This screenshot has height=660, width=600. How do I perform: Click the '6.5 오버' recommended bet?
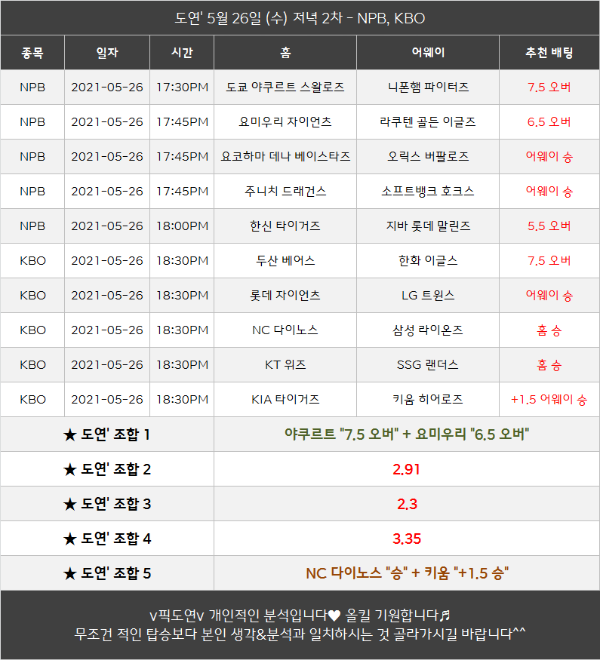tap(549, 122)
